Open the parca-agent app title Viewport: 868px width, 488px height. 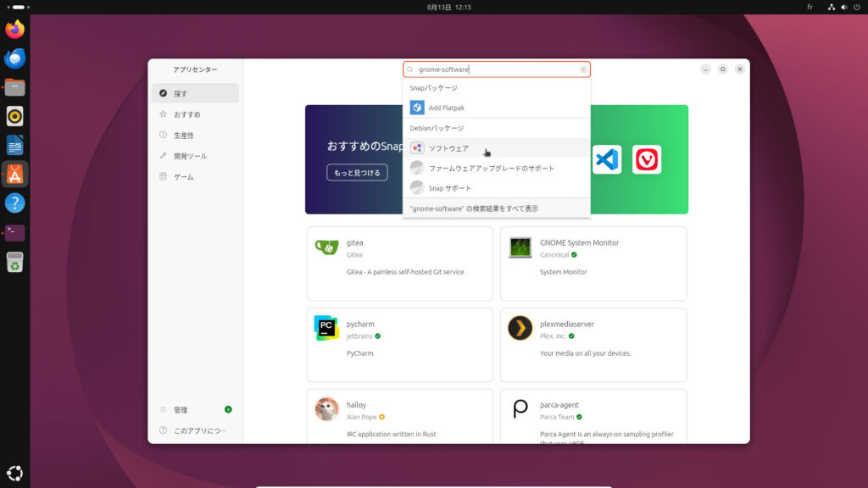pyautogui.click(x=559, y=405)
